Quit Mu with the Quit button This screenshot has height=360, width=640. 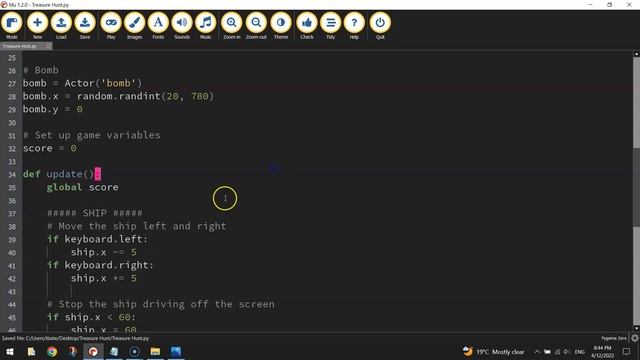[x=380, y=26]
